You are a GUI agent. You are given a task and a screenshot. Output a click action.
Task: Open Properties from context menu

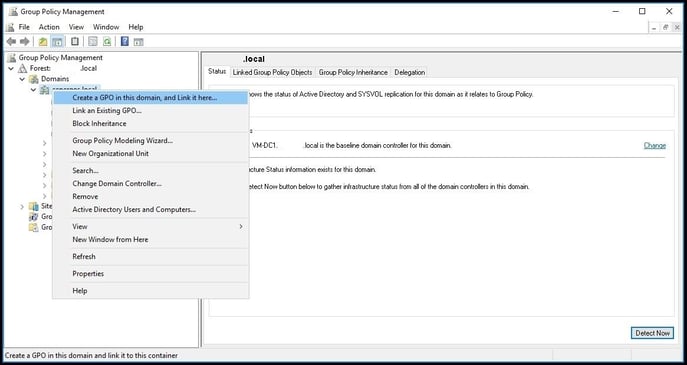150,273
